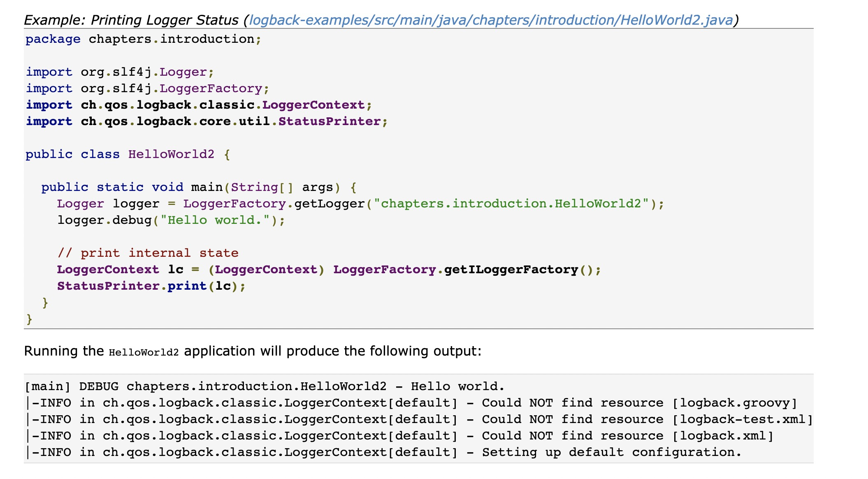868x479 pixels.
Task: Click the 'logger.debug("Hello world.");' line
Action: (x=171, y=220)
